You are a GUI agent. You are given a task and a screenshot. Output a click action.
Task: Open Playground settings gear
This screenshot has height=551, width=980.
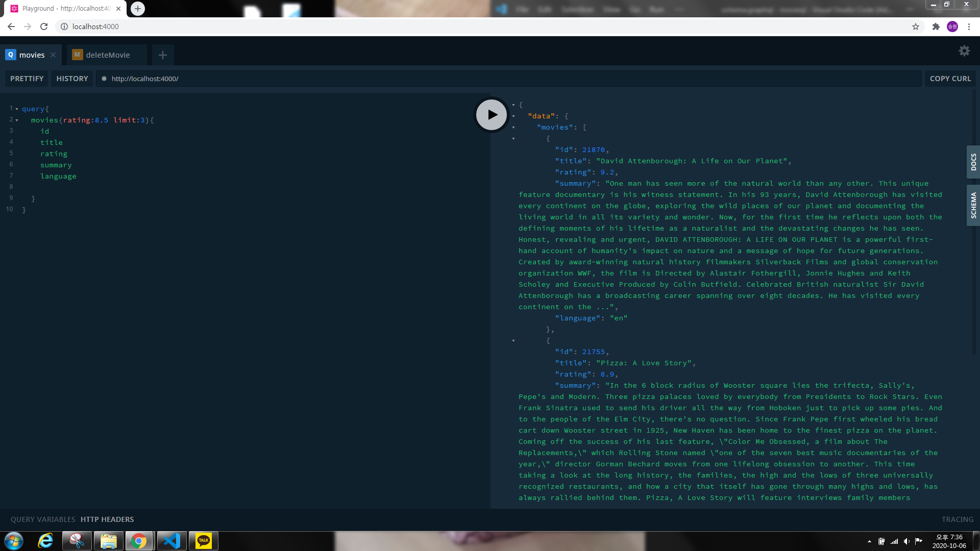[x=964, y=51]
